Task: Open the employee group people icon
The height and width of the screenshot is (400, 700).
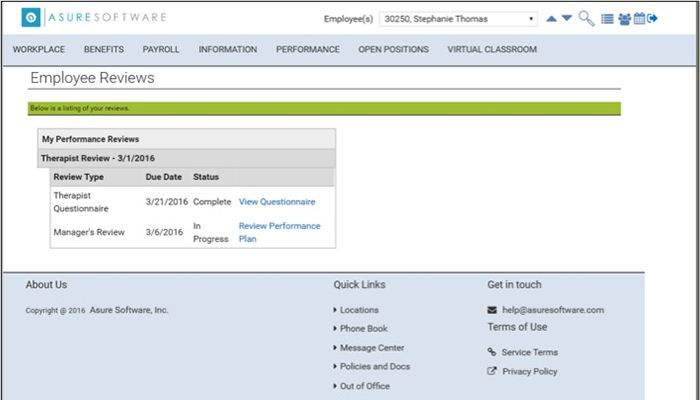Action: [625, 19]
